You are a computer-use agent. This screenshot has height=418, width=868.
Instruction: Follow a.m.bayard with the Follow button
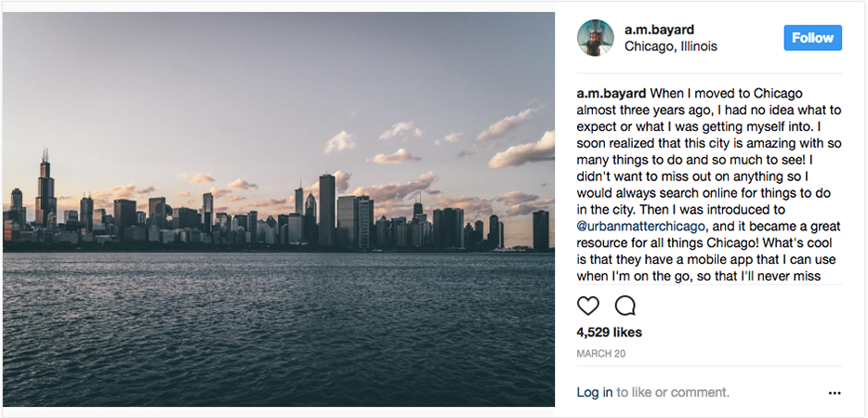coord(812,38)
